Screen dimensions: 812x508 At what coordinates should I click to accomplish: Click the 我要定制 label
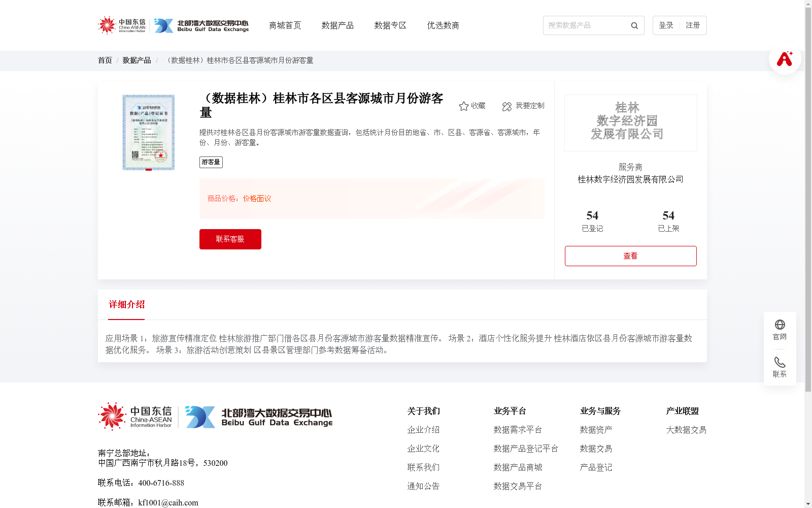click(x=530, y=106)
